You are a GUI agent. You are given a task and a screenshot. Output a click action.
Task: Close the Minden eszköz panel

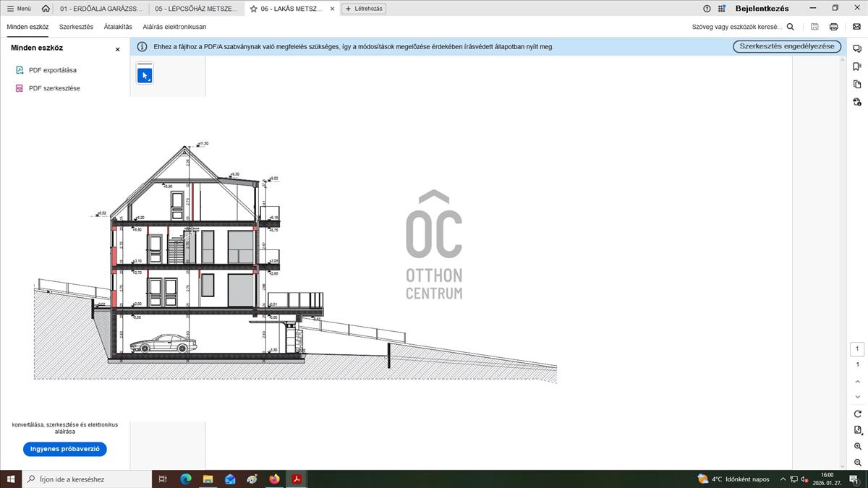click(x=118, y=49)
